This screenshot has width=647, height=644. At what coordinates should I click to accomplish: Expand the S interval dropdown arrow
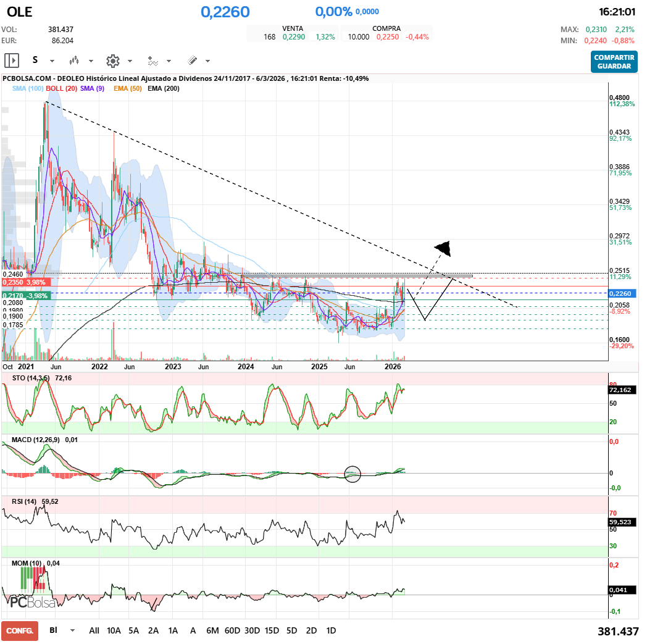click(x=52, y=61)
